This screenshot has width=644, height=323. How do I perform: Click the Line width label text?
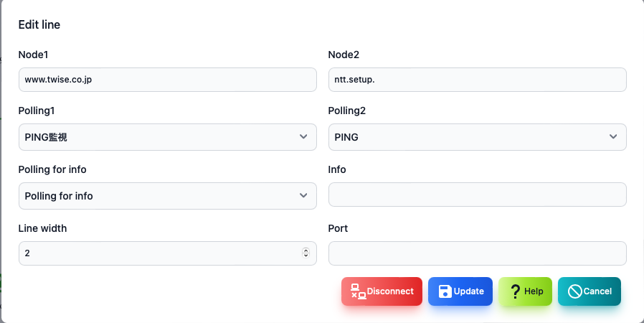(43, 228)
